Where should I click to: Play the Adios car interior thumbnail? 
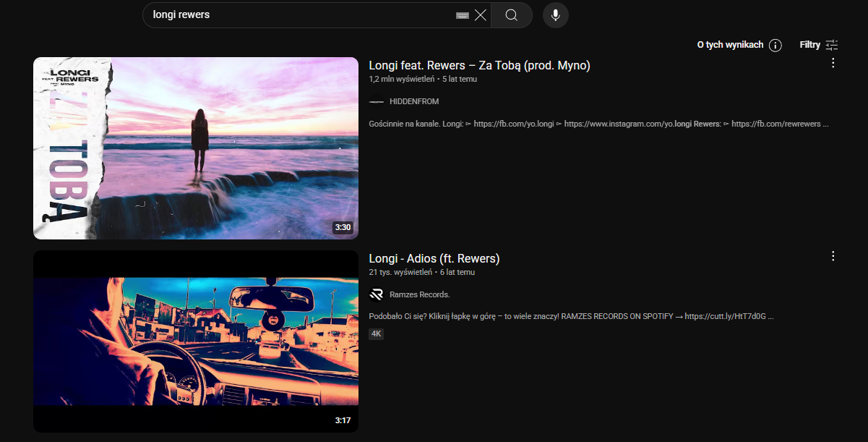[x=196, y=341]
